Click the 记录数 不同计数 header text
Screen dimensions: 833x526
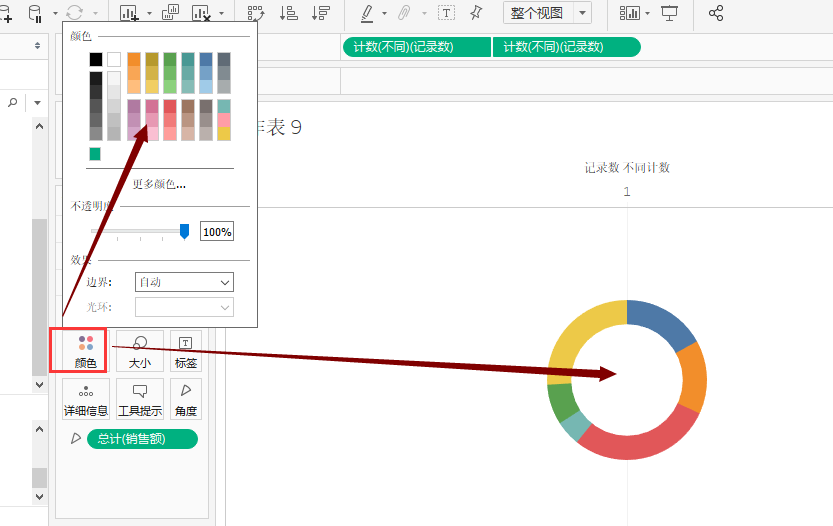click(x=627, y=167)
